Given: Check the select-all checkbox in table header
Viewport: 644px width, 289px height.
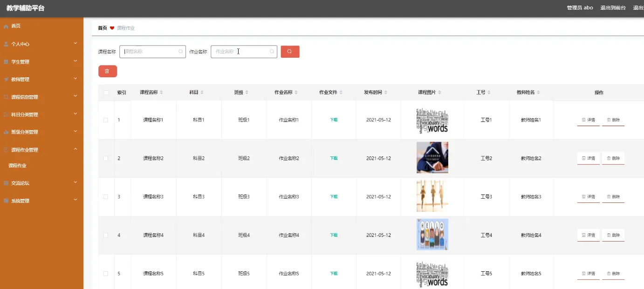Looking at the screenshot, I should pyautogui.click(x=106, y=92).
